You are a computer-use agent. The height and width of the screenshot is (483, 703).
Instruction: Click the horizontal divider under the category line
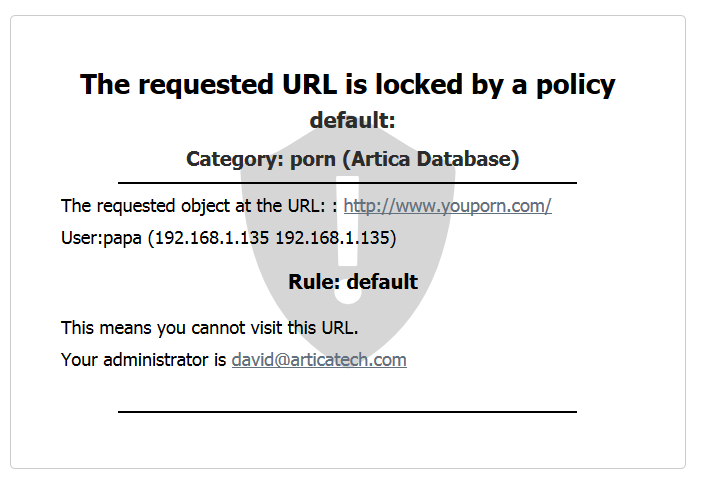[x=347, y=183]
